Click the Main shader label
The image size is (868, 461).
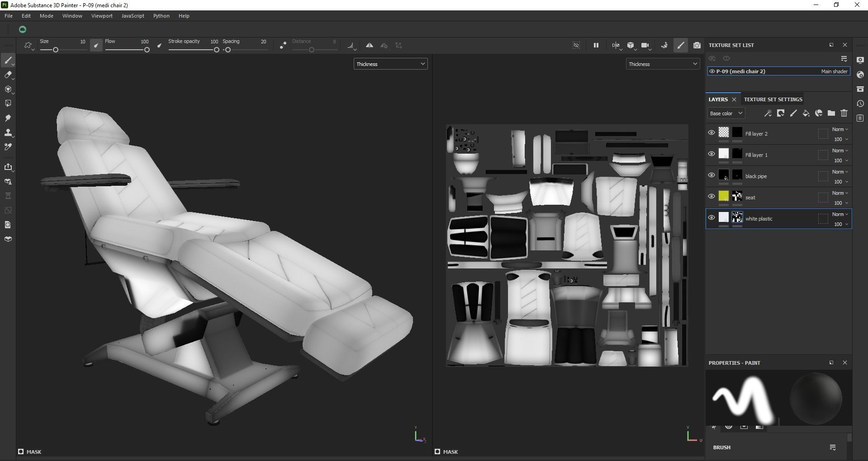[x=835, y=71]
